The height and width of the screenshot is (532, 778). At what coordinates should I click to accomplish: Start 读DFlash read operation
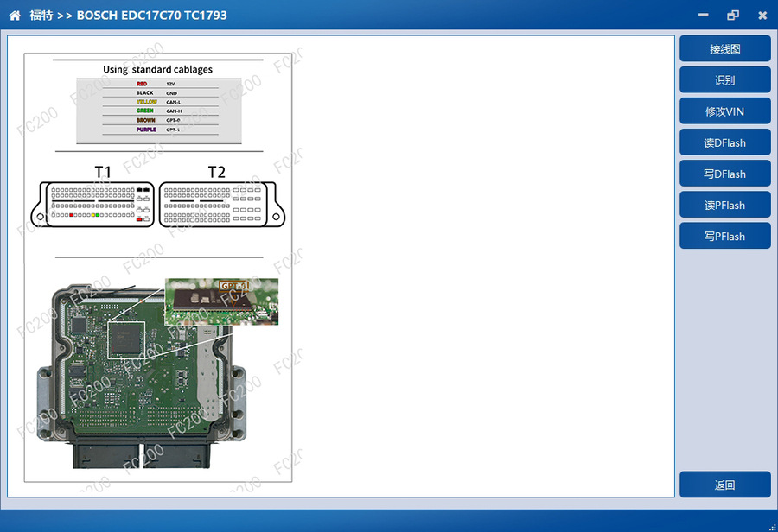[725, 142]
